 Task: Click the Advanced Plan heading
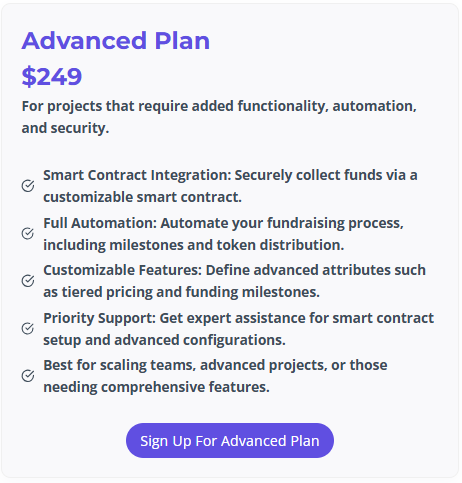(116, 41)
